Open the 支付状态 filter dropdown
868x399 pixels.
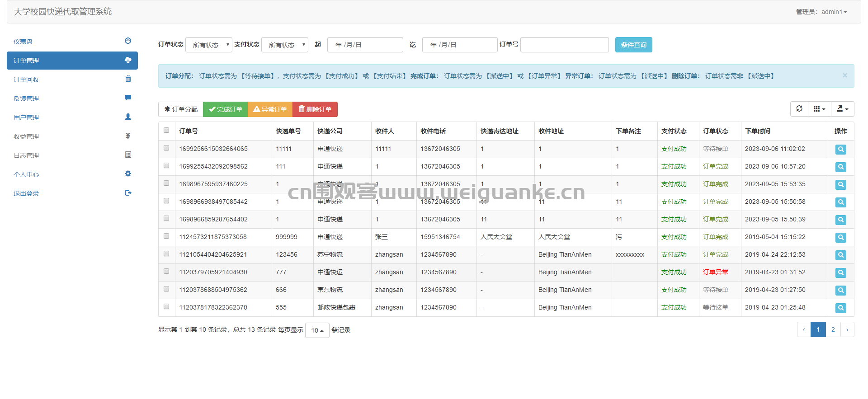pos(285,45)
